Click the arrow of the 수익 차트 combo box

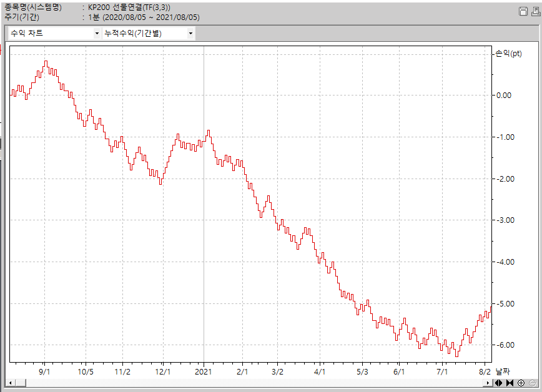(x=97, y=34)
